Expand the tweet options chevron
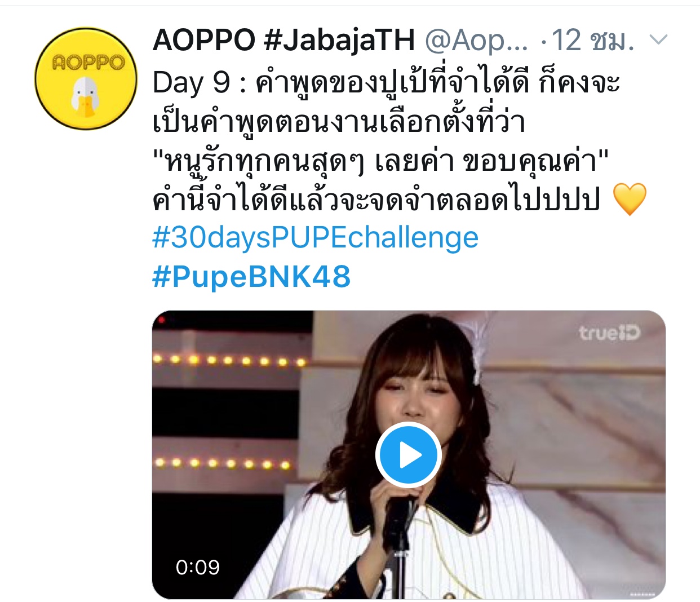Screen dimensions: 700x602 tap(658, 39)
